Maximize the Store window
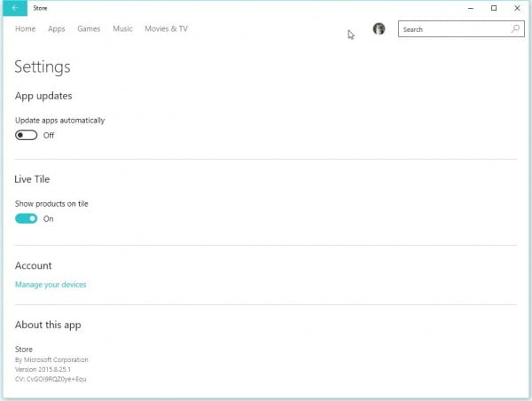The width and height of the screenshot is (532, 401). 494,8
